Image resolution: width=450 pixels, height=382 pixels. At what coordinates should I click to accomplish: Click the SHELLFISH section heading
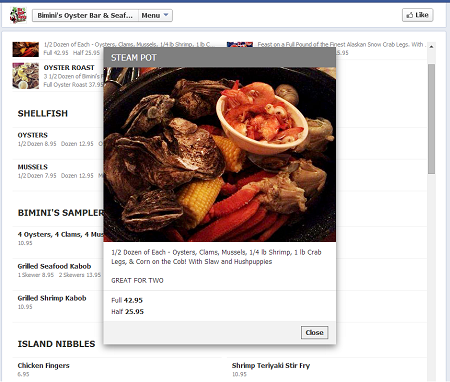tap(43, 113)
